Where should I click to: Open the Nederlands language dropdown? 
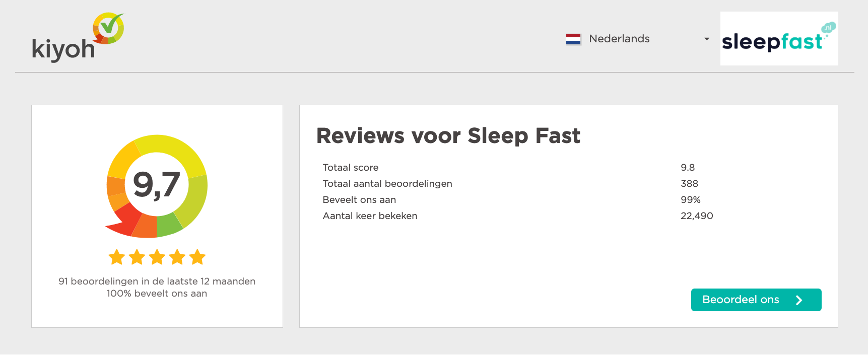[x=619, y=39]
